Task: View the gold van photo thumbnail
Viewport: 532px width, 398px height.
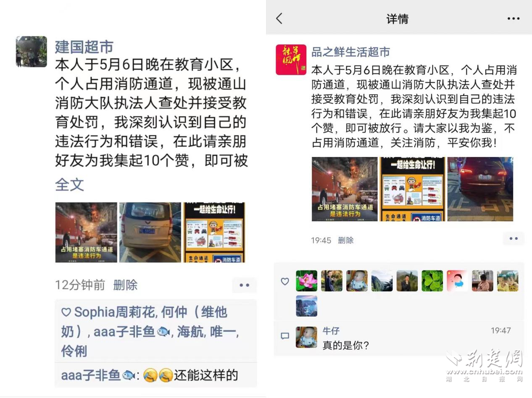Action: [150, 233]
